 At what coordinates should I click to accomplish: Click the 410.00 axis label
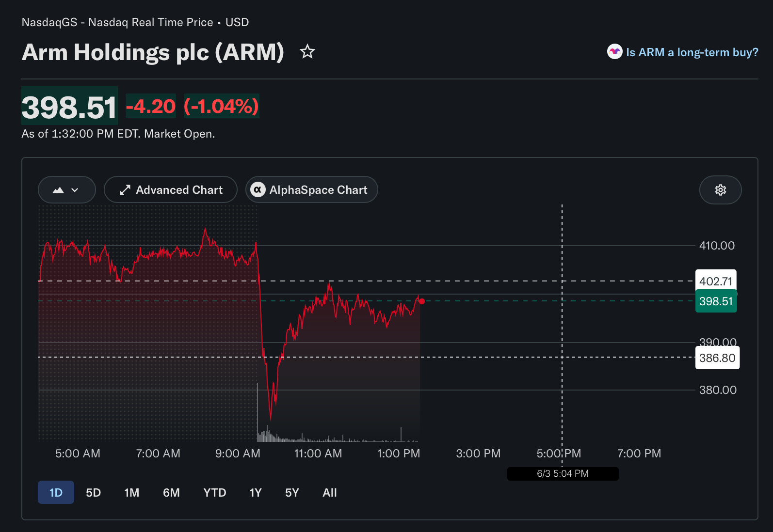coord(717,246)
